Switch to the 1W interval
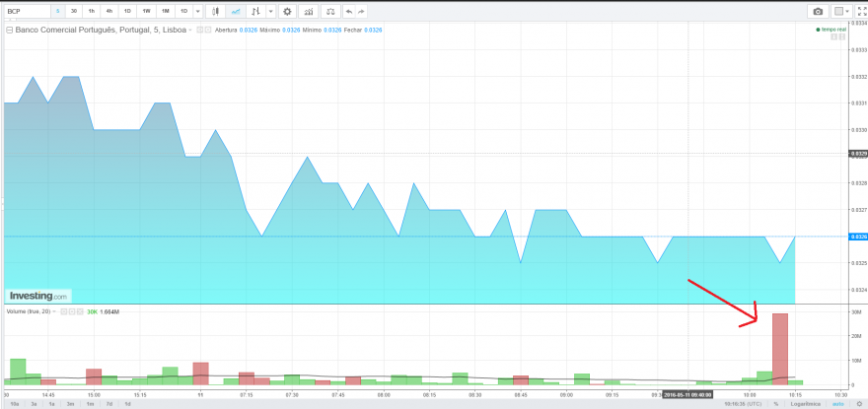Image resolution: width=868 pixels, height=409 pixels. [146, 11]
